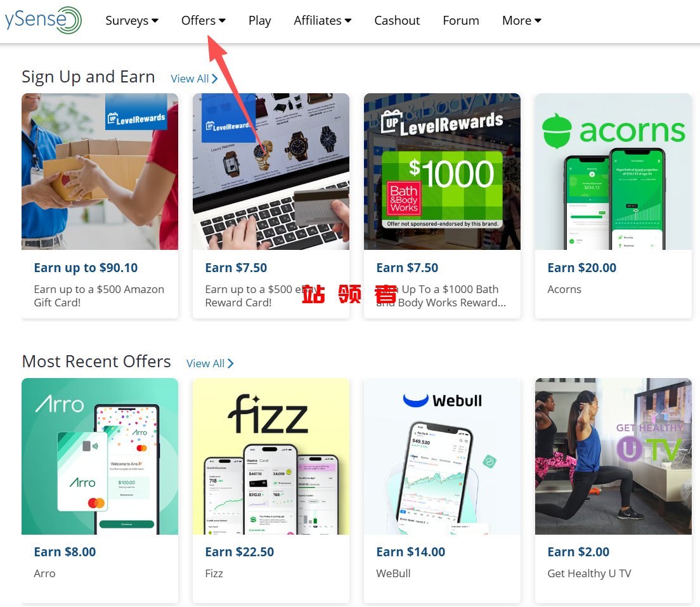
Task: Open the Arro offer thumbnail
Action: [x=100, y=457]
